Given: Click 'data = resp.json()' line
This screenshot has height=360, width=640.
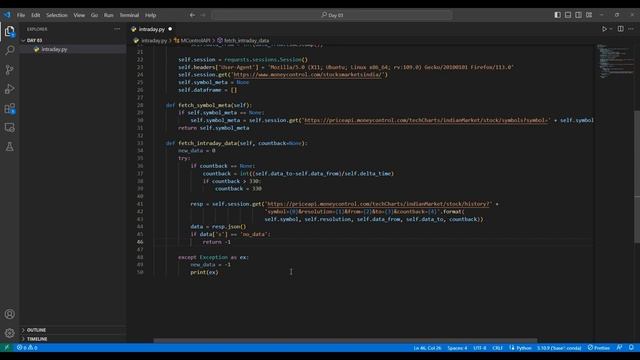Looking at the screenshot, I should point(218,227).
